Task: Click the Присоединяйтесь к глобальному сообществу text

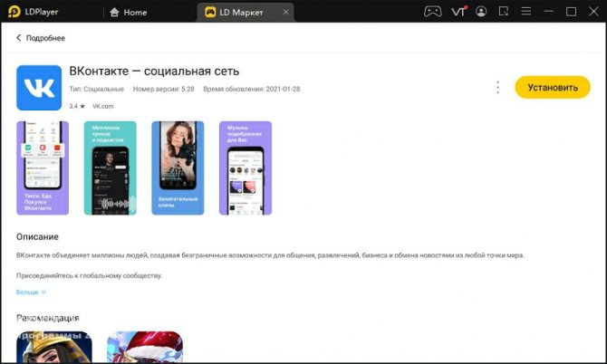Action: 89,276
